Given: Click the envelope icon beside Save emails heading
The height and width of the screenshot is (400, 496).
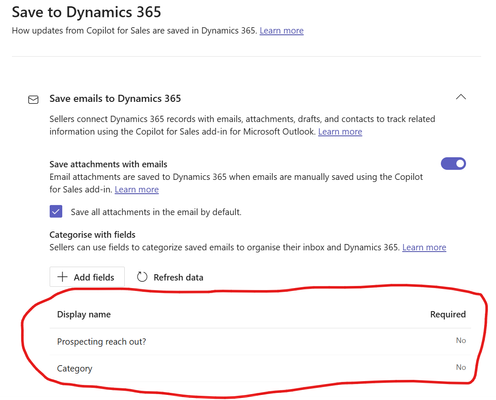Looking at the screenshot, I should (x=33, y=100).
